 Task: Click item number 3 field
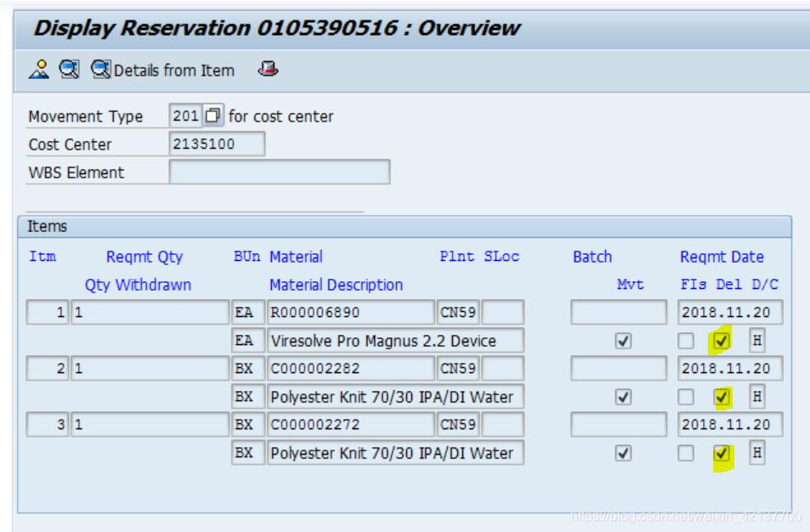(x=48, y=425)
